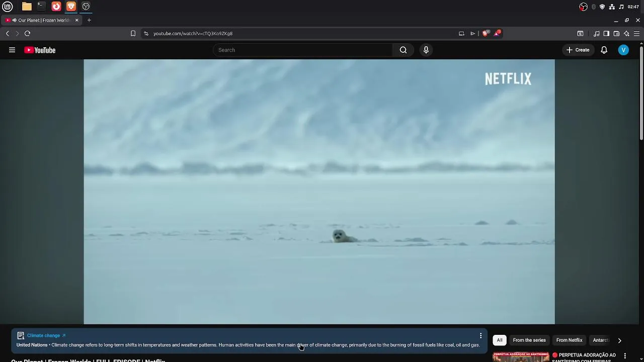
Task: Open the account avatar menu
Action: point(623,50)
